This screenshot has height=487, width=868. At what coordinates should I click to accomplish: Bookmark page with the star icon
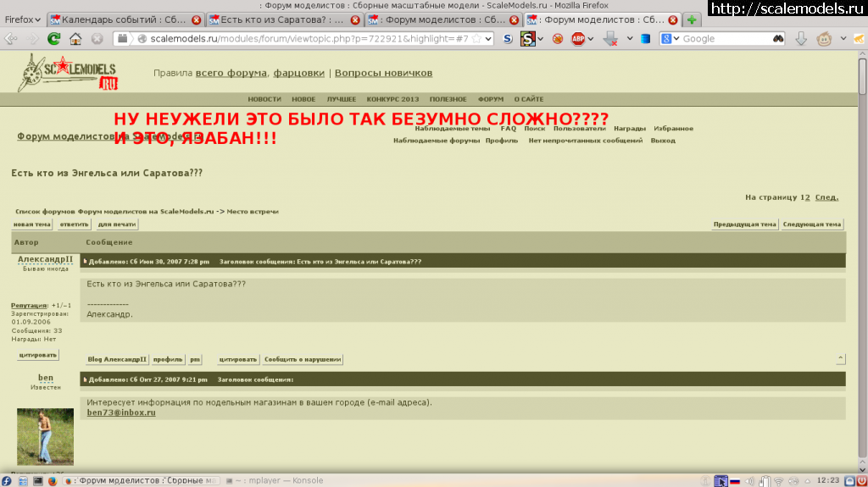(x=476, y=39)
